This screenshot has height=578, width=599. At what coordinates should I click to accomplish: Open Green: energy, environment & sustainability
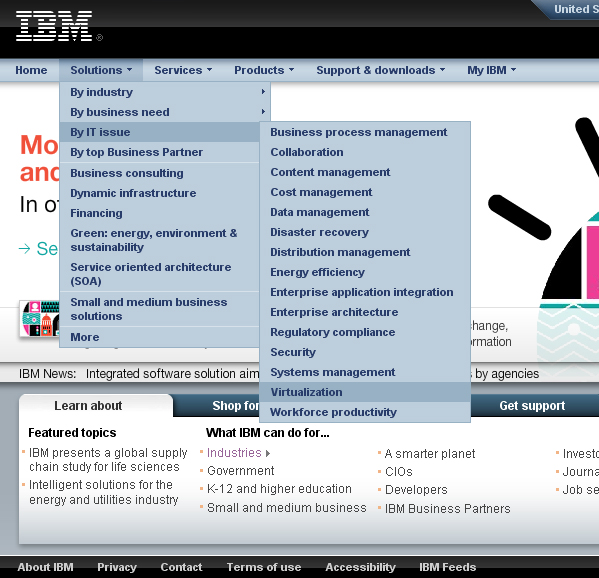point(160,240)
